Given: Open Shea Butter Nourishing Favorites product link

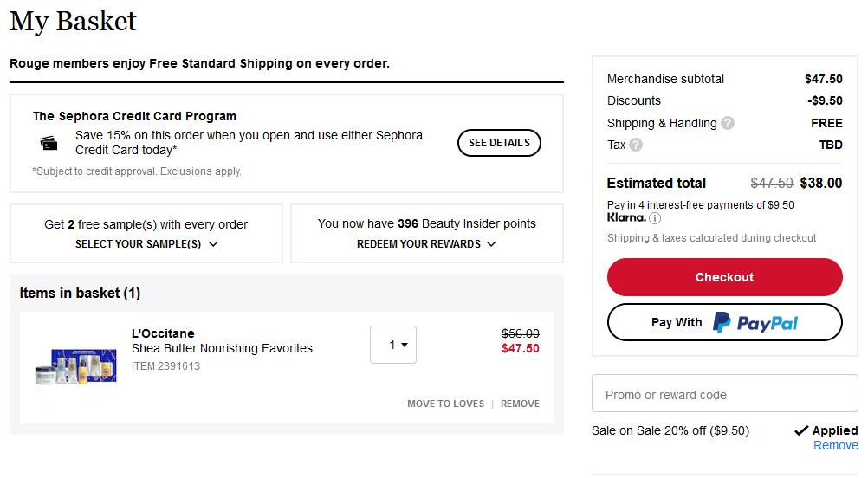Looking at the screenshot, I should 222,348.
